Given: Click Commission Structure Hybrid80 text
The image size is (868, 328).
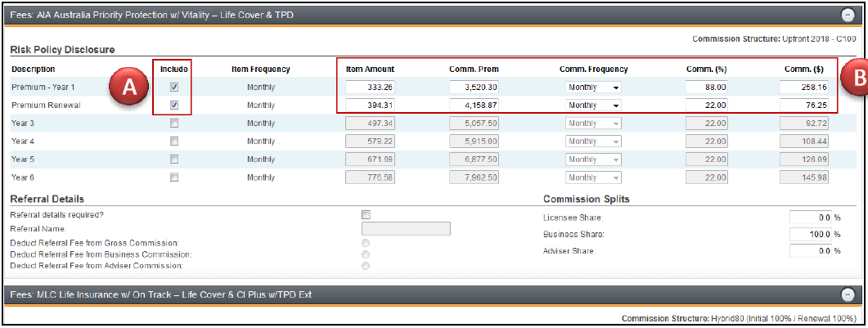Looking at the screenshot, I should point(739,319).
